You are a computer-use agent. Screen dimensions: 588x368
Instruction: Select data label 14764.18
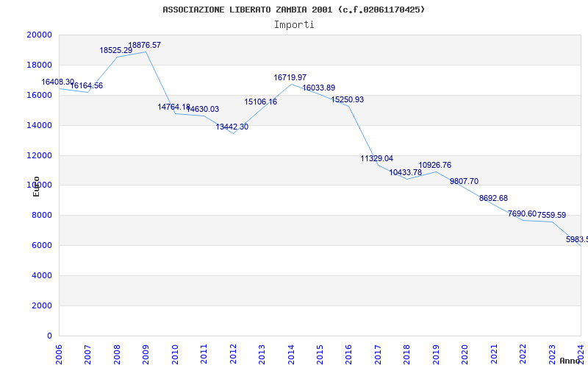point(173,107)
